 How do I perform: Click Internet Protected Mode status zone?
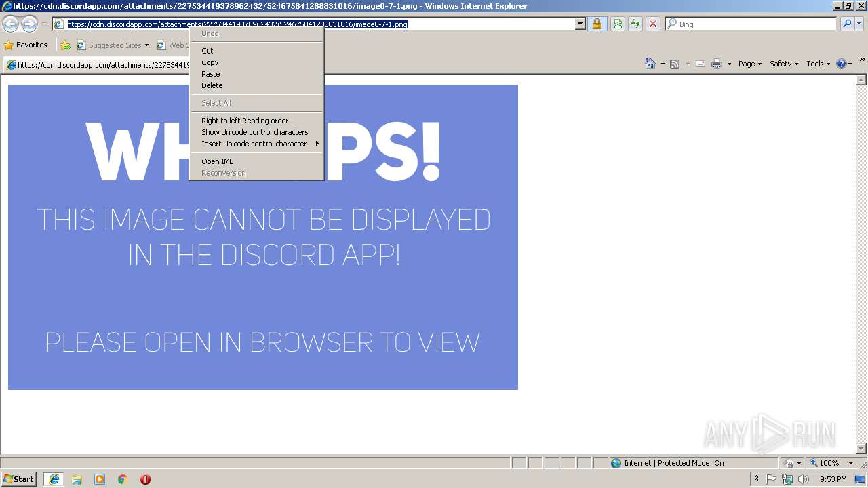(x=693, y=463)
